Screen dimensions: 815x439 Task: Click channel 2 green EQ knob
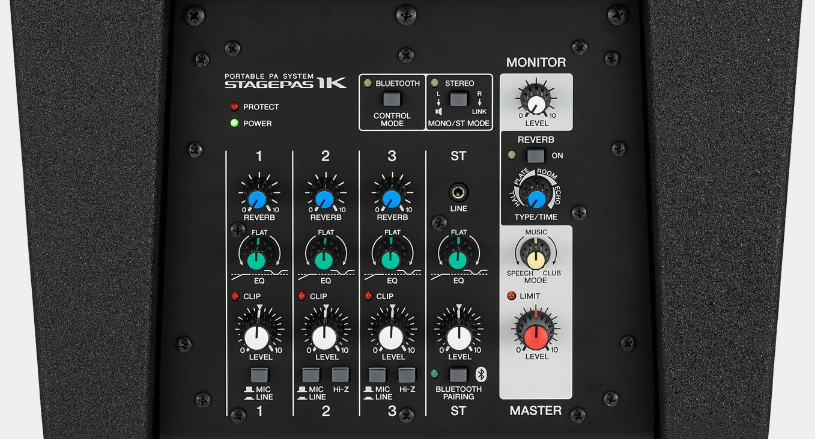[324, 259]
